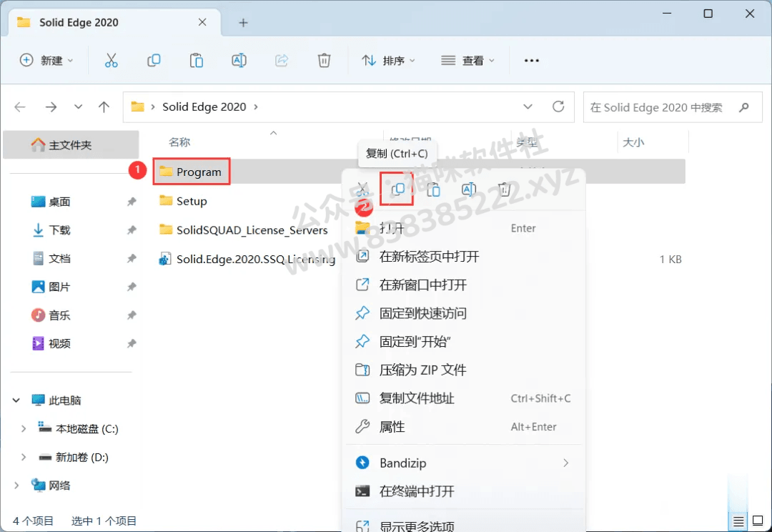The height and width of the screenshot is (532, 772).
Task: Collapse the 此电脑 tree node
Action: click(x=16, y=400)
